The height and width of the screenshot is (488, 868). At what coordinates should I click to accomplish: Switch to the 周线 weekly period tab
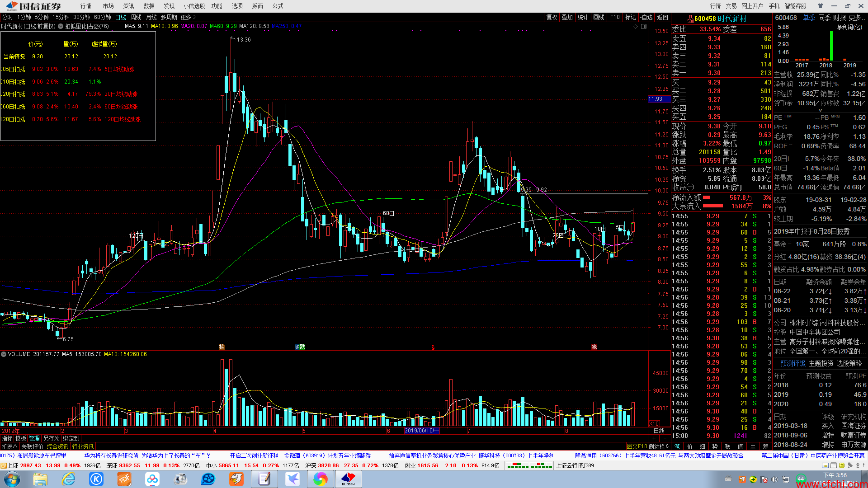click(x=136, y=18)
